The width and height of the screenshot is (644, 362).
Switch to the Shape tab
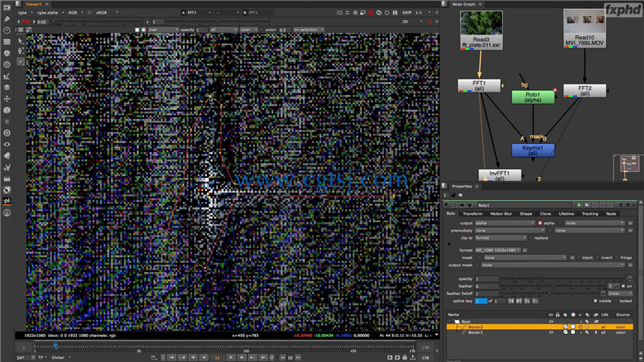click(x=526, y=214)
